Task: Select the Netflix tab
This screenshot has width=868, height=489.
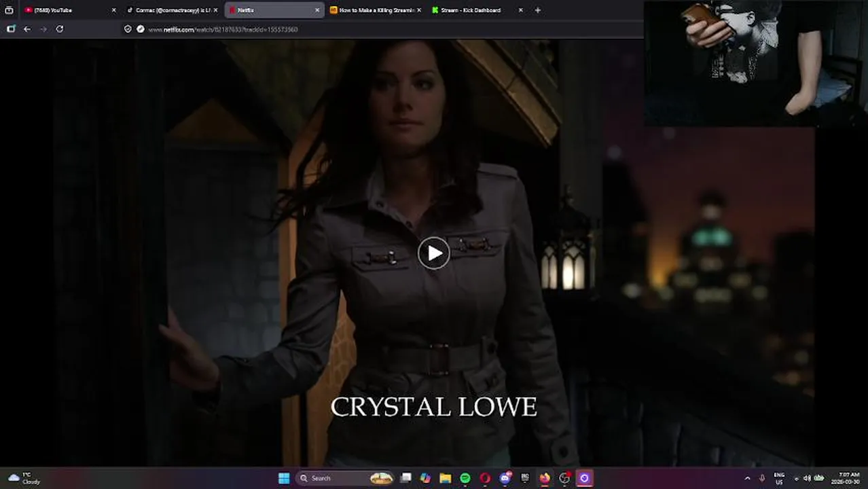Action: point(274,10)
